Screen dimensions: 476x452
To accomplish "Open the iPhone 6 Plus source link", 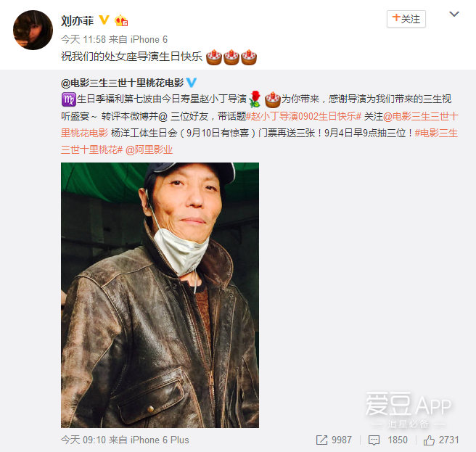I will (160, 440).
